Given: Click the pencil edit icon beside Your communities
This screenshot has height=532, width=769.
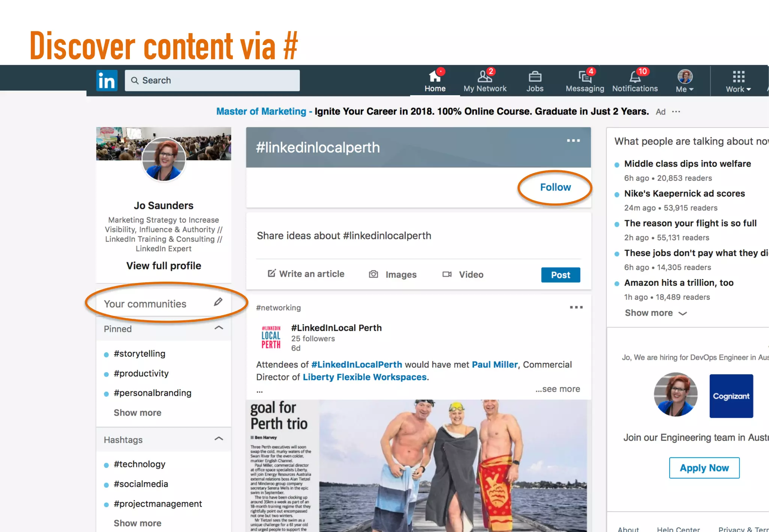Looking at the screenshot, I should point(218,302).
